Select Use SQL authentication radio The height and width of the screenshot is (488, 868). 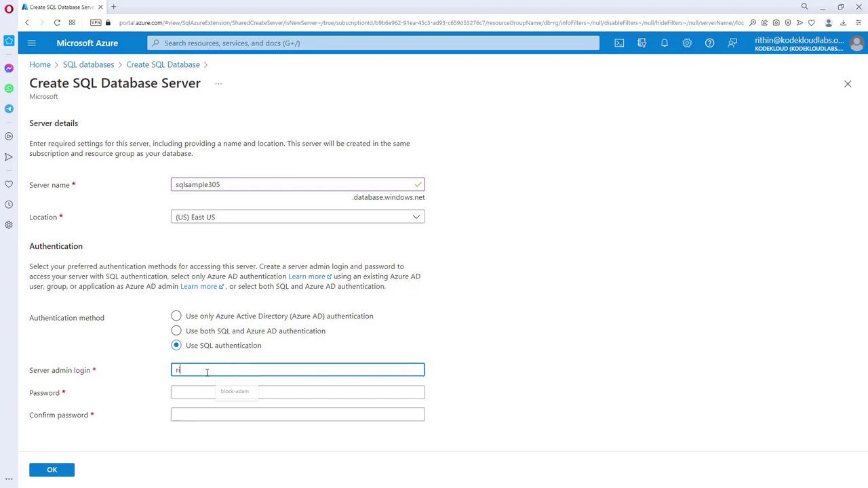pyautogui.click(x=176, y=345)
